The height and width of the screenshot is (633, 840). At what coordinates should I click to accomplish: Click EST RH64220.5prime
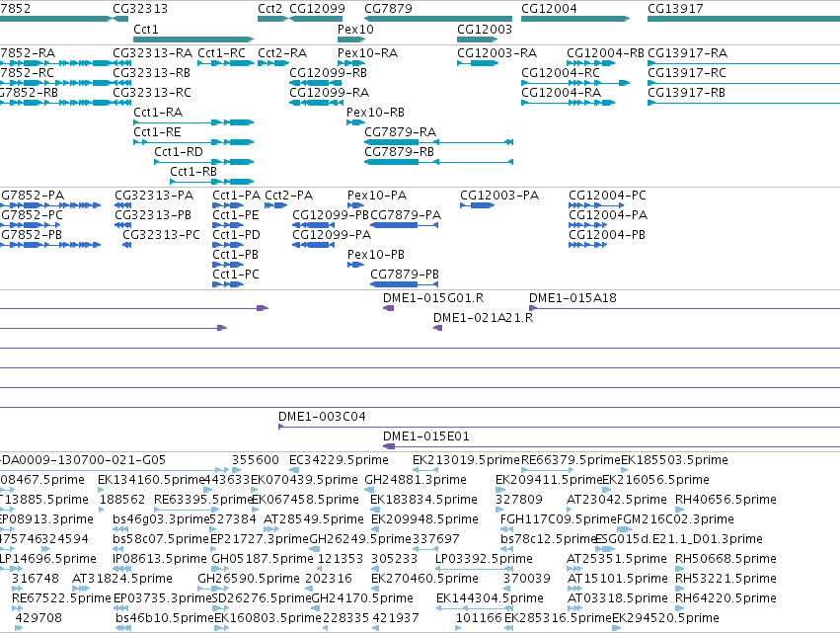pyautogui.click(x=679, y=609)
